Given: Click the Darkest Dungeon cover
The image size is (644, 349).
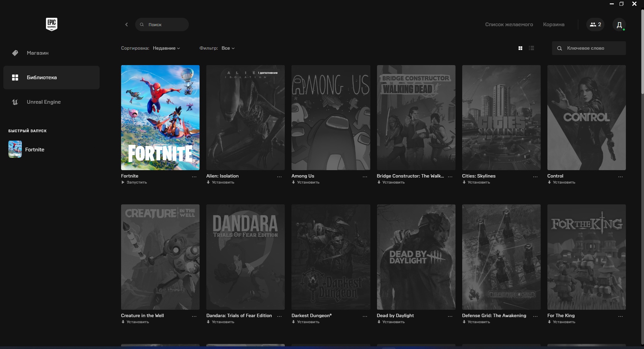Looking at the screenshot, I should click(x=331, y=257).
